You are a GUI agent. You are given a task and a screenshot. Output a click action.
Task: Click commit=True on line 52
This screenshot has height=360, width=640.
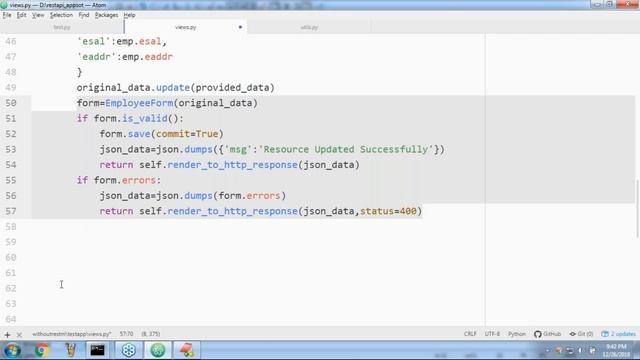tap(187, 134)
